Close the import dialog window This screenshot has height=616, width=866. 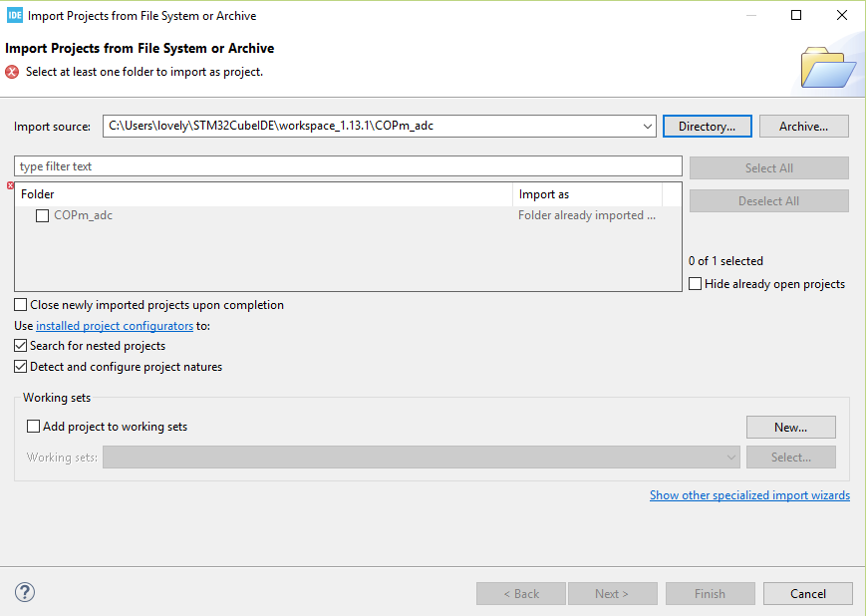pos(842,15)
